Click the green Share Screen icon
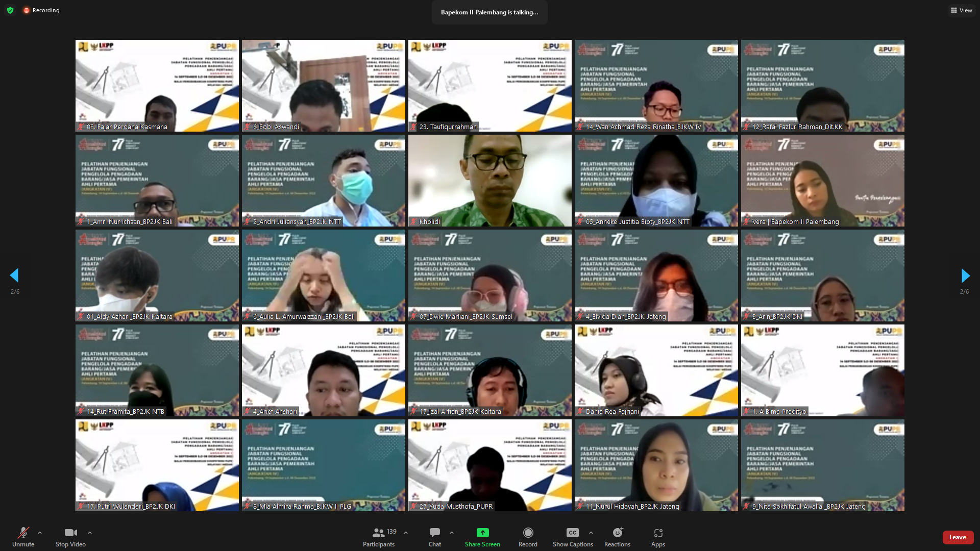Image resolution: width=980 pixels, height=551 pixels. coord(482,533)
